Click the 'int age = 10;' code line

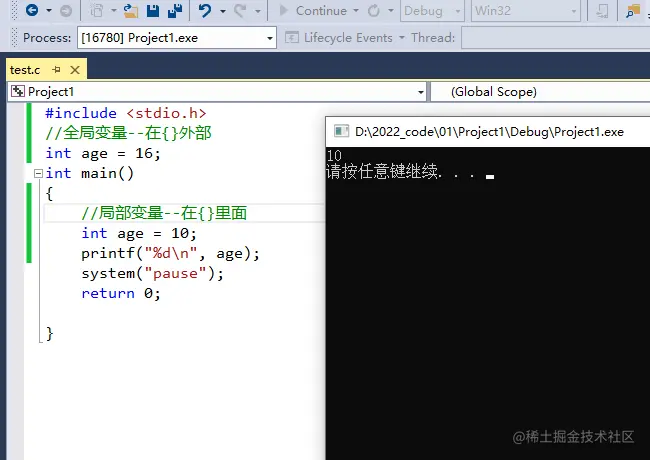coord(139,233)
